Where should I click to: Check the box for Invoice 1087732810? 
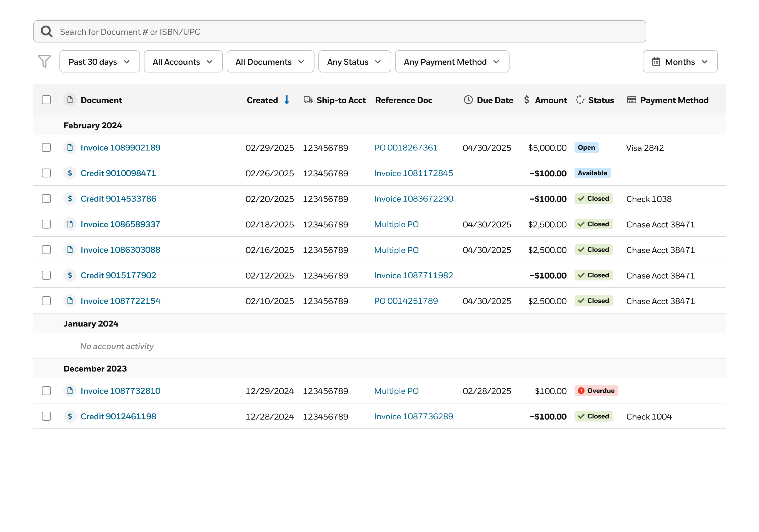pyautogui.click(x=46, y=391)
